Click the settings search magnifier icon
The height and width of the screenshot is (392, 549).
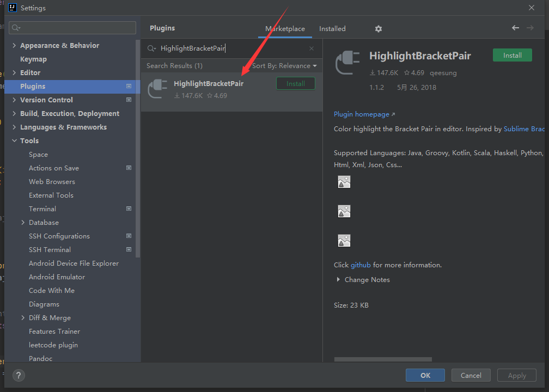tap(16, 28)
